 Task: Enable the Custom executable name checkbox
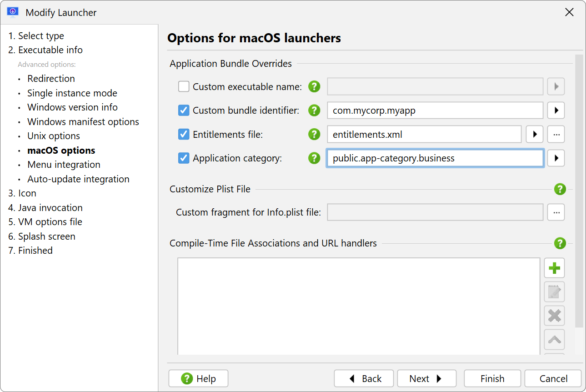[184, 86]
